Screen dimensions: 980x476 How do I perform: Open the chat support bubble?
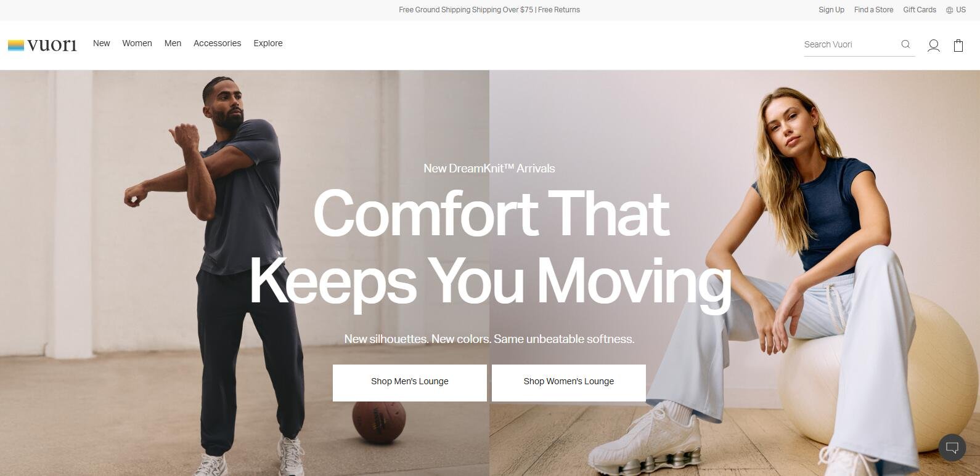[952, 448]
